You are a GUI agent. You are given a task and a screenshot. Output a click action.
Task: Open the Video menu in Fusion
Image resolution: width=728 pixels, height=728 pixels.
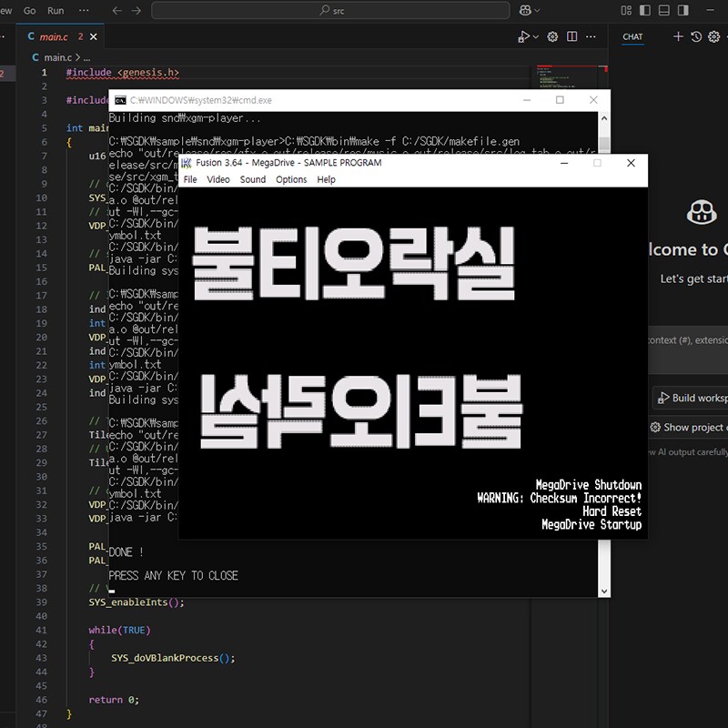pos(218,179)
